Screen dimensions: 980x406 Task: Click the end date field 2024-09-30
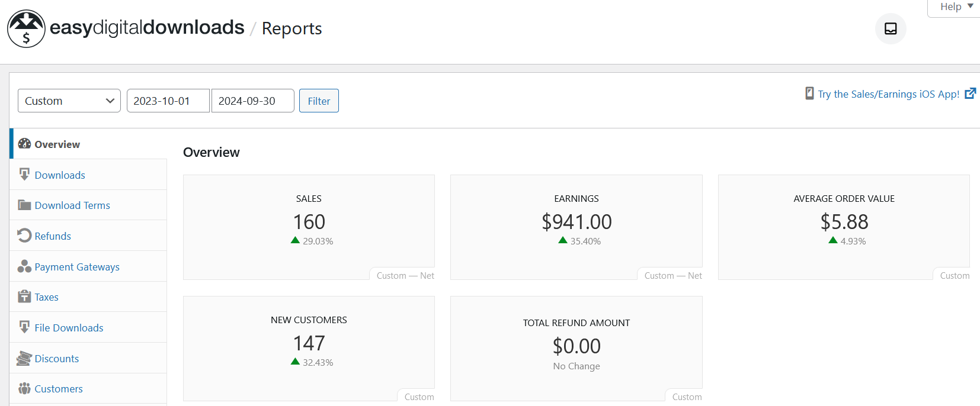click(252, 101)
